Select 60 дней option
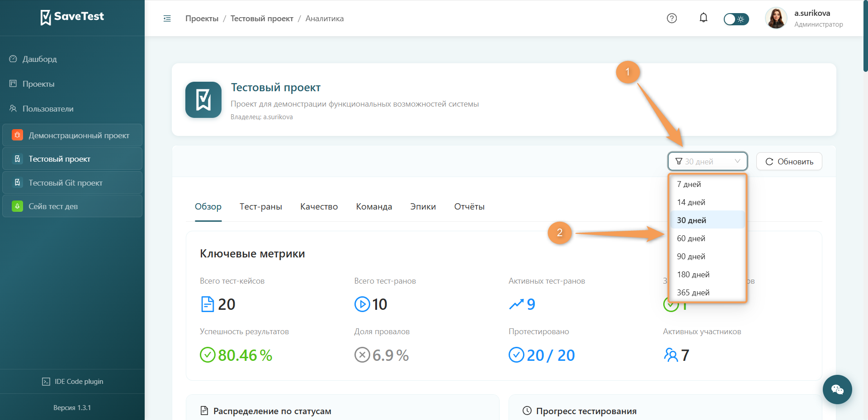Viewport: 868px width, 420px height. (x=708, y=238)
